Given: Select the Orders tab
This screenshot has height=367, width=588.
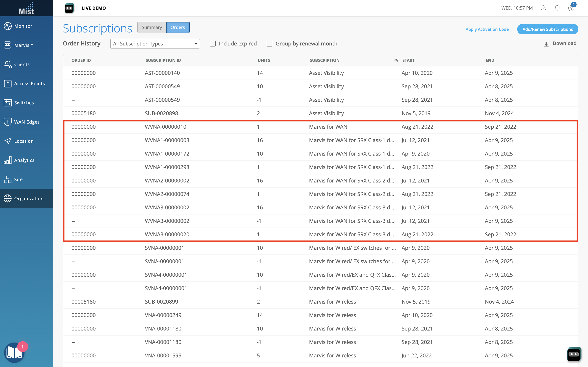Looking at the screenshot, I should pyautogui.click(x=178, y=28).
